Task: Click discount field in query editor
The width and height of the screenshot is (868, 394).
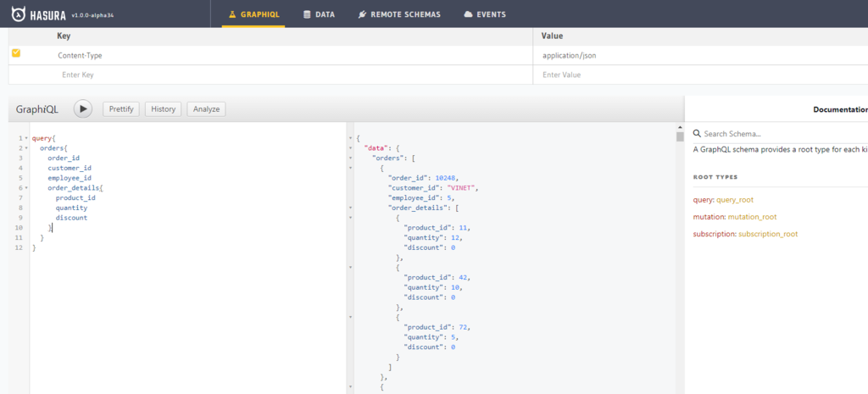Action: (x=71, y=218)
